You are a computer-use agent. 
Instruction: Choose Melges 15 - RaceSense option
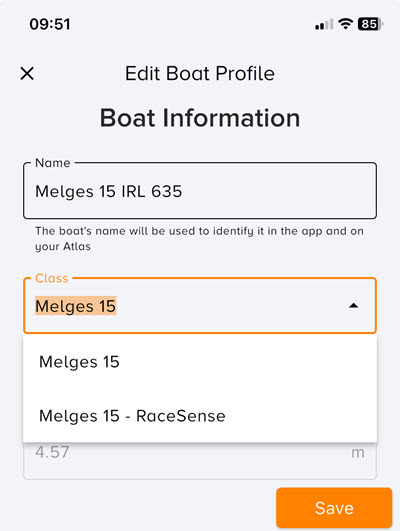point(200,416)
